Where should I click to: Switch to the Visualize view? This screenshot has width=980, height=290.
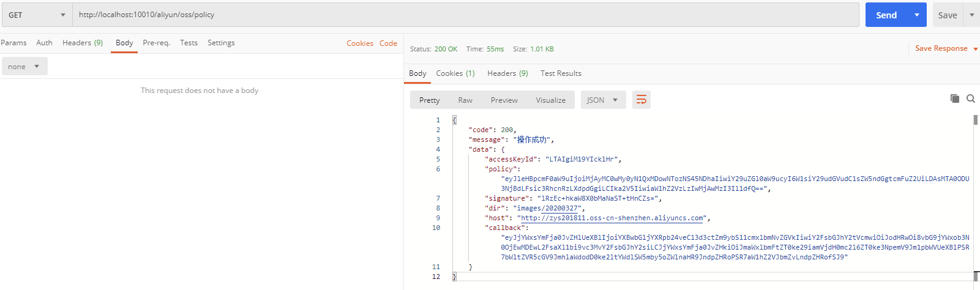point(550,100)
